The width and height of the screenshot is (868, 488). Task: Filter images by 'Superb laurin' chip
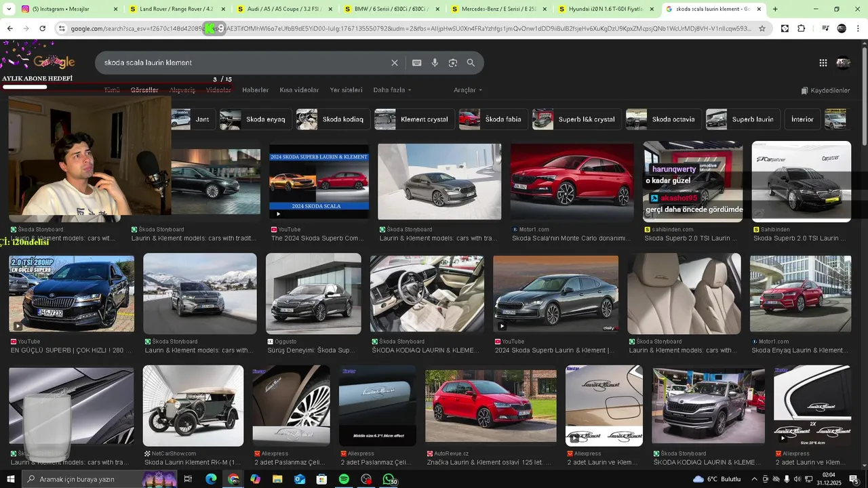pyautogui.click(x=743, y=119)
